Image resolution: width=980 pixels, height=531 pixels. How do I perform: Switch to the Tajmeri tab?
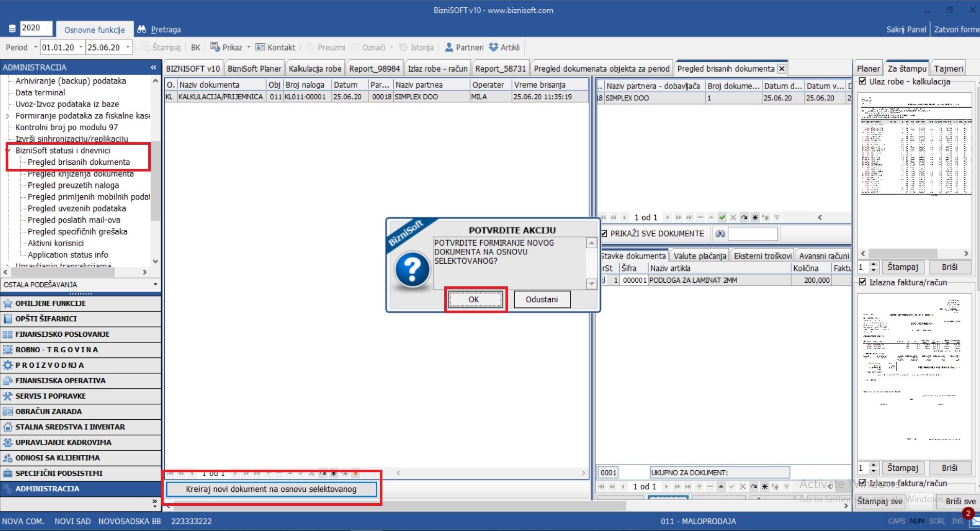coord(948,68)
